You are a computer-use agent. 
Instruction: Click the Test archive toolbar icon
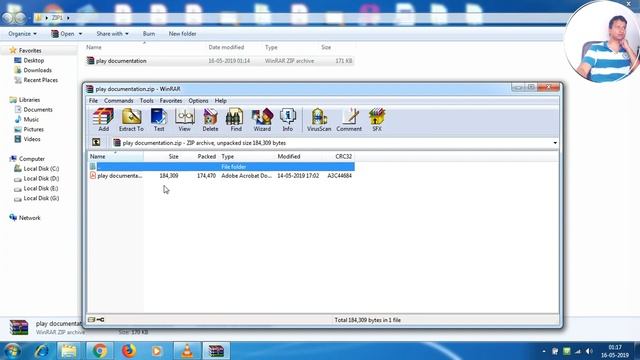pos(159,120)
